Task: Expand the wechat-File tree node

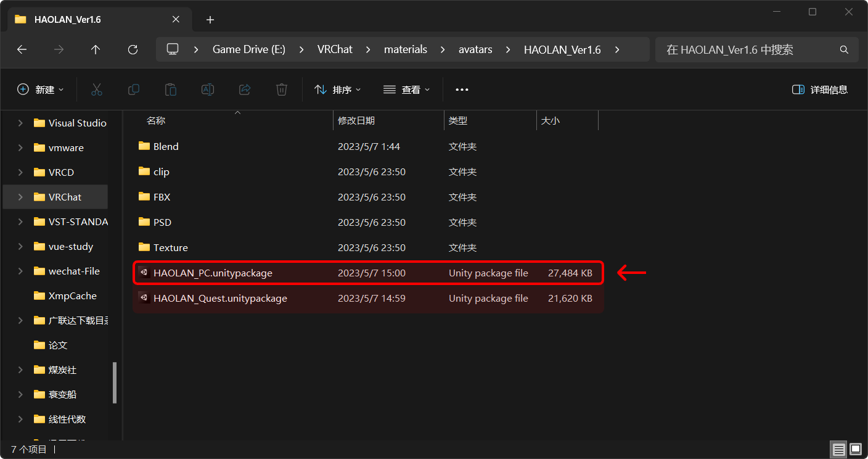Action: point(20,271)
